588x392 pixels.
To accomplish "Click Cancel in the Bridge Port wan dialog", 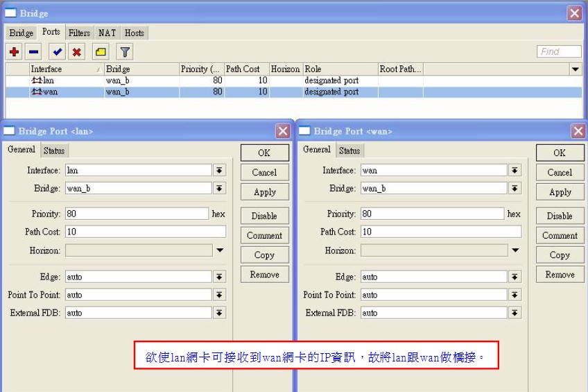I will [x=560, y=173].
